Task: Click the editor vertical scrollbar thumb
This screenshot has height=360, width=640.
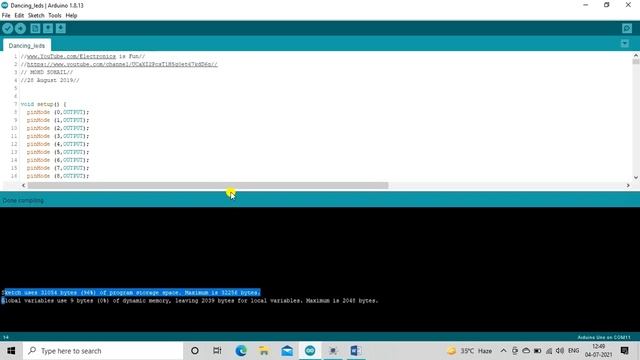Action: point(636,62)
